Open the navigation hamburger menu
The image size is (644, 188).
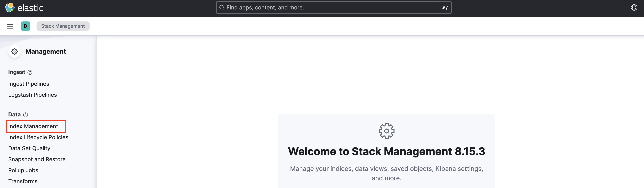coord(10,26)
